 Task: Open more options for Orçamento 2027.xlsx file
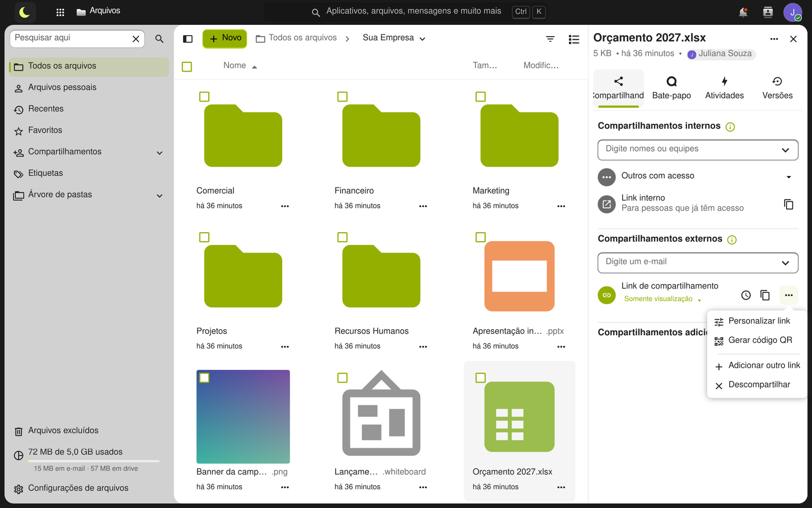(561, 487)
